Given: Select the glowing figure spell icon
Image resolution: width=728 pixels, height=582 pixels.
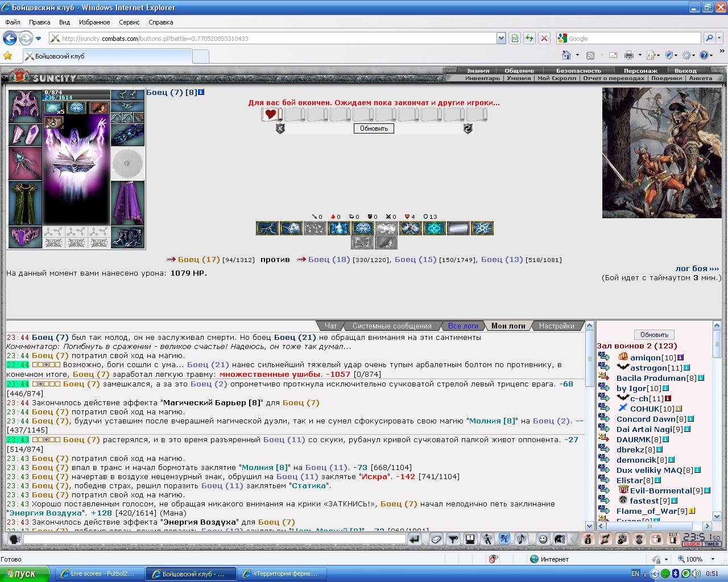Looking at the screenshot, I should coord(339,228).
